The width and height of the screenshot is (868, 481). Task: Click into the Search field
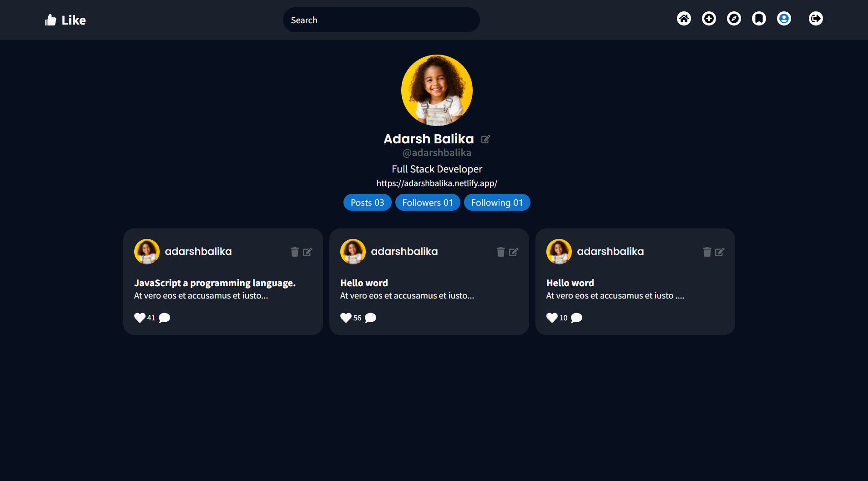(x=381, y=20)
